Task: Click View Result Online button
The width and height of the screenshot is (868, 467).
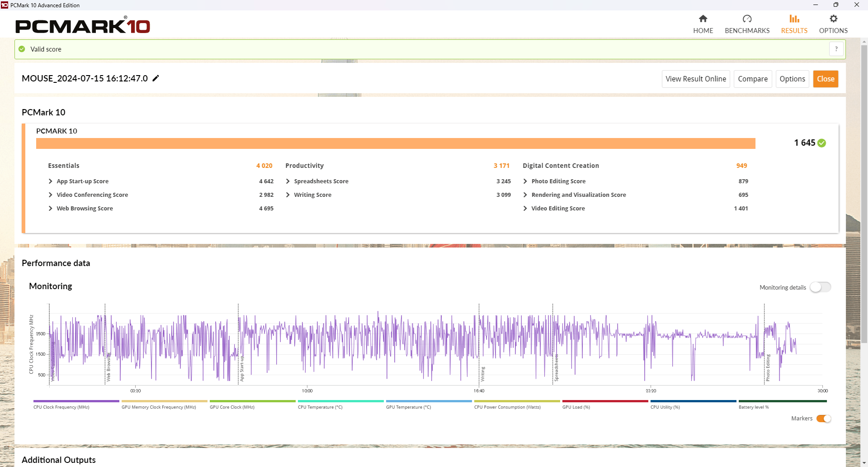Action: point(696,79)
